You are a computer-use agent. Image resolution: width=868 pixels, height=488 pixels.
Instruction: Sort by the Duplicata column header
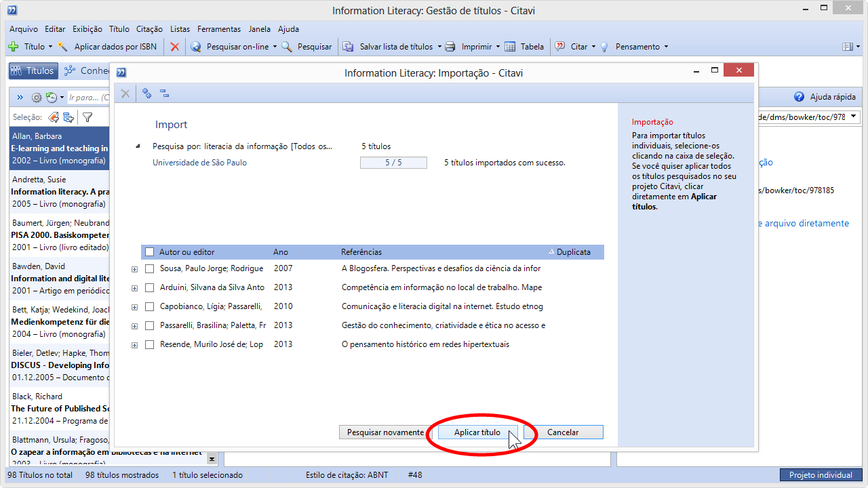573,252
